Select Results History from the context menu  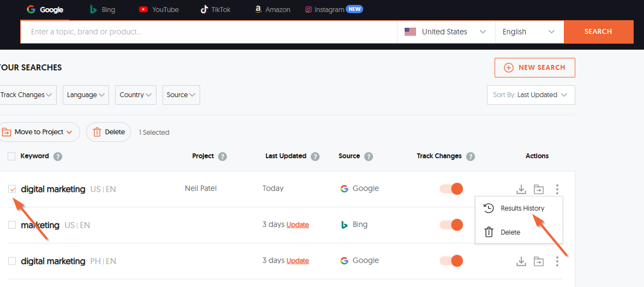522,208
